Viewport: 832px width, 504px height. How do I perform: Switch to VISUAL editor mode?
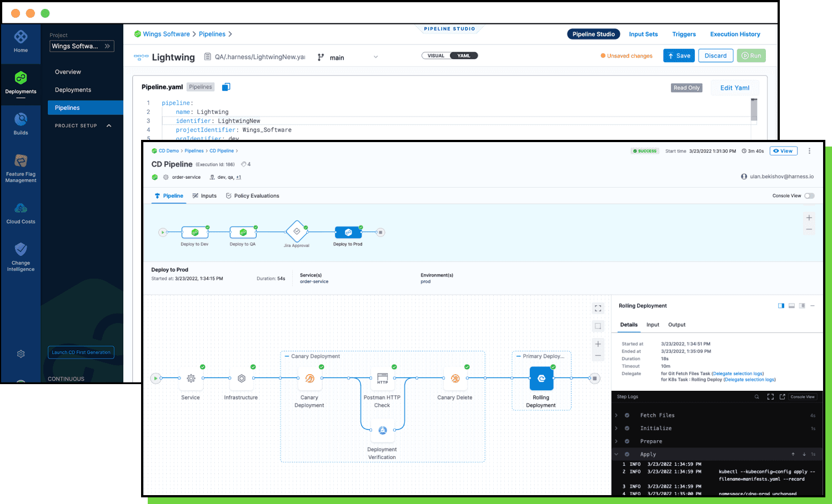[436, 56]
